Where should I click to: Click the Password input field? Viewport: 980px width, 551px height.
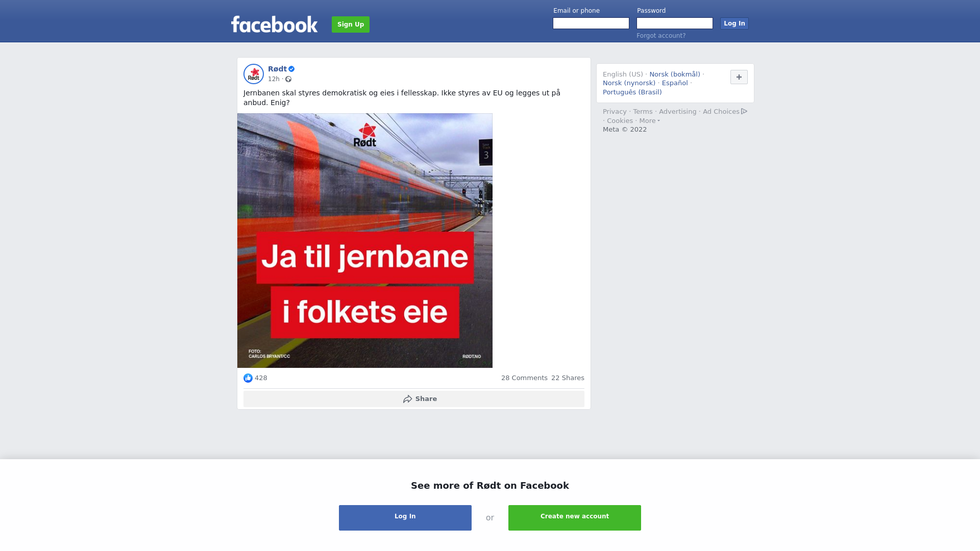click(x=675, y=23)
